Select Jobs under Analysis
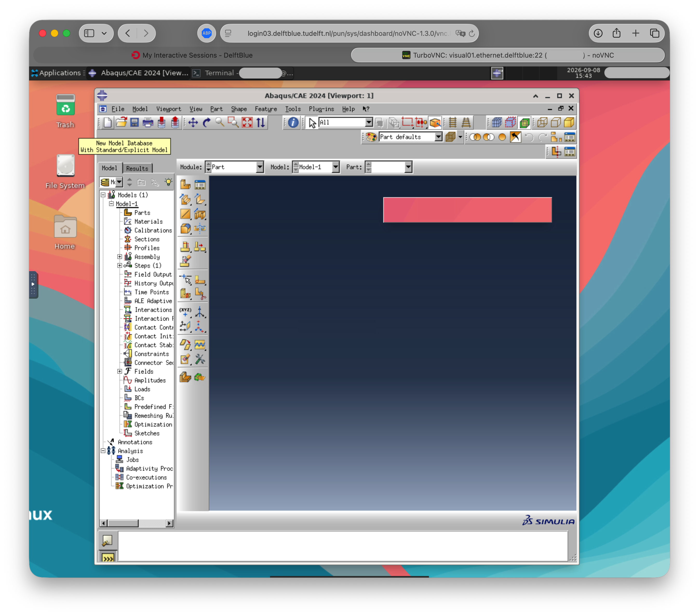699x616 pixels. (x=132, y=460)
